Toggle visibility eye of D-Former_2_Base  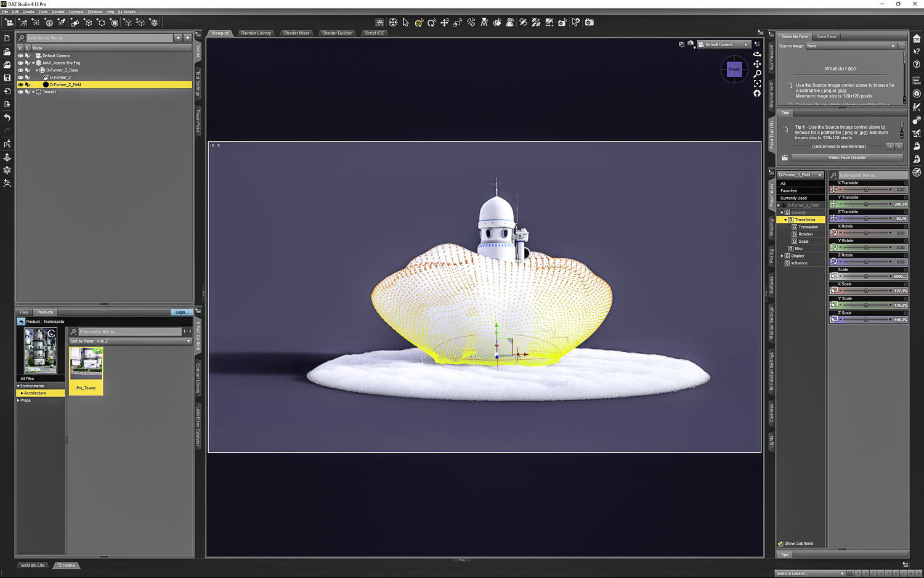20,70
